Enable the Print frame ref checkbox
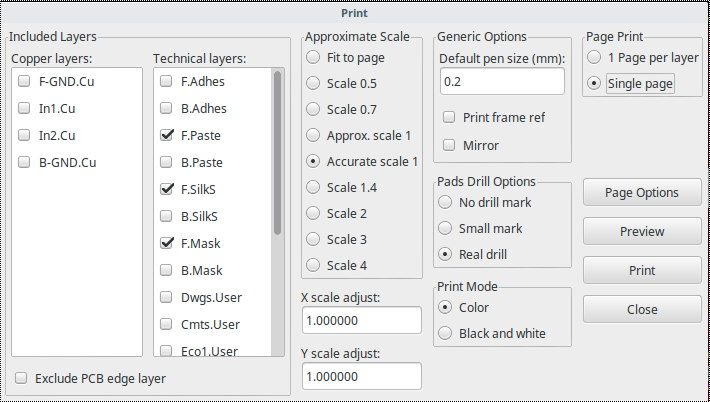The height and width of the screenshot is (402, 710). [449, 118]
